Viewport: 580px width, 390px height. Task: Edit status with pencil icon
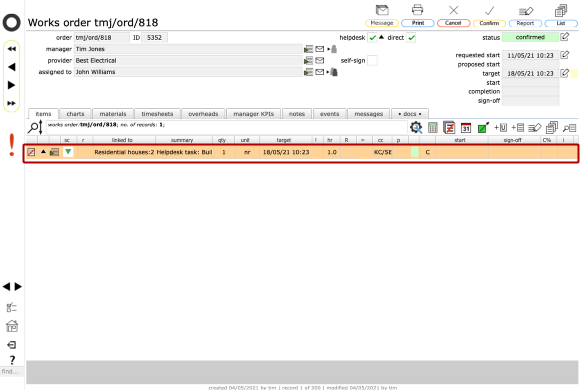(564, 37)
